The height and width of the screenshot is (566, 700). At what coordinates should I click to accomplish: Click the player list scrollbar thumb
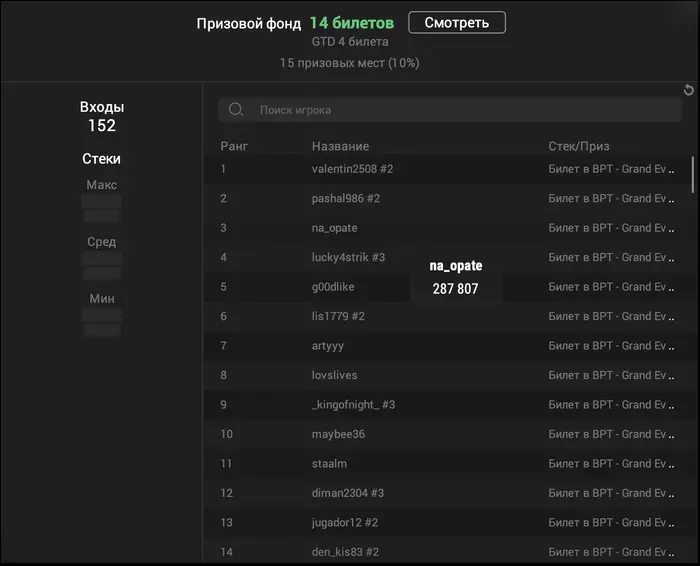coord(693,174)
